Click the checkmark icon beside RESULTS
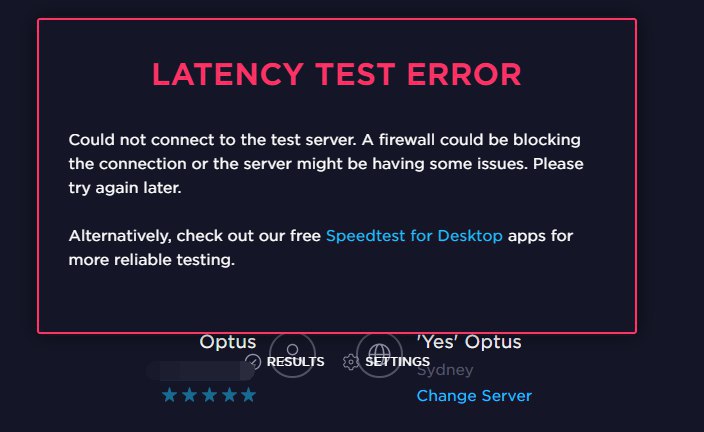704x432 pixels. (253, 362)
